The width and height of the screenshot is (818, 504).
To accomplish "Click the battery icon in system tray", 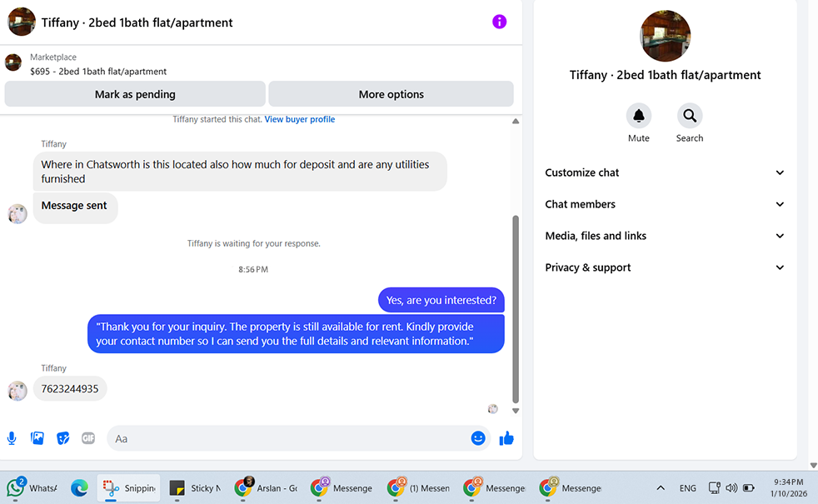I will coord(749,488).
